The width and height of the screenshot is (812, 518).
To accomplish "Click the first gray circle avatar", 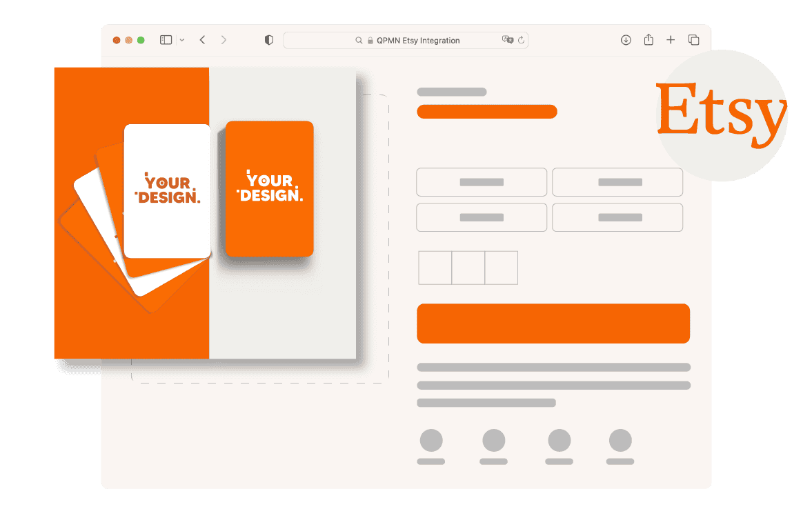I will tap(431, 440).
